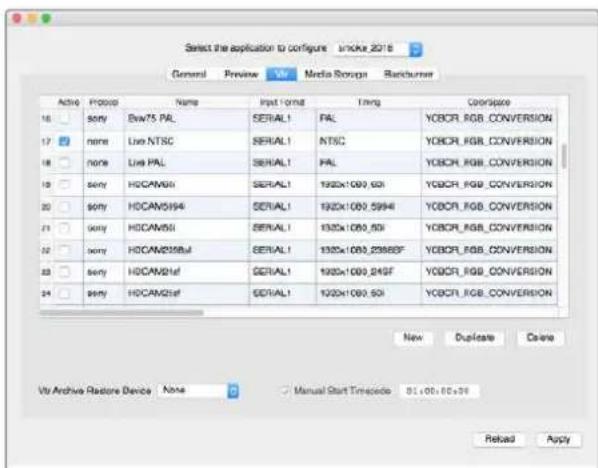Click the vertical scrollbar of the table

click(564, 156)
